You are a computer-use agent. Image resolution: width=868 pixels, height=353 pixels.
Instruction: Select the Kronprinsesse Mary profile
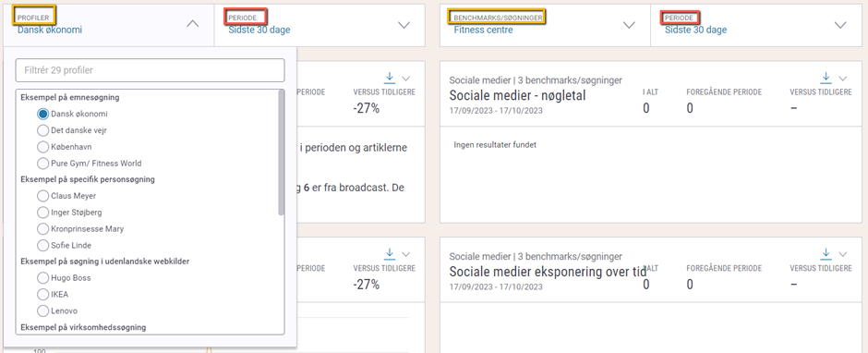42,228
